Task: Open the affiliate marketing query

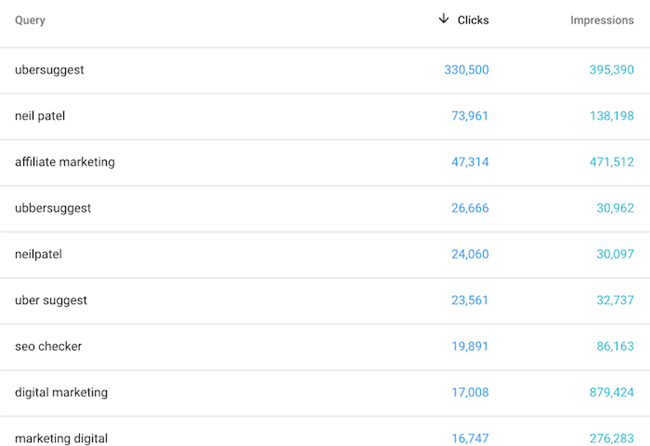Action: pos(65,162)
